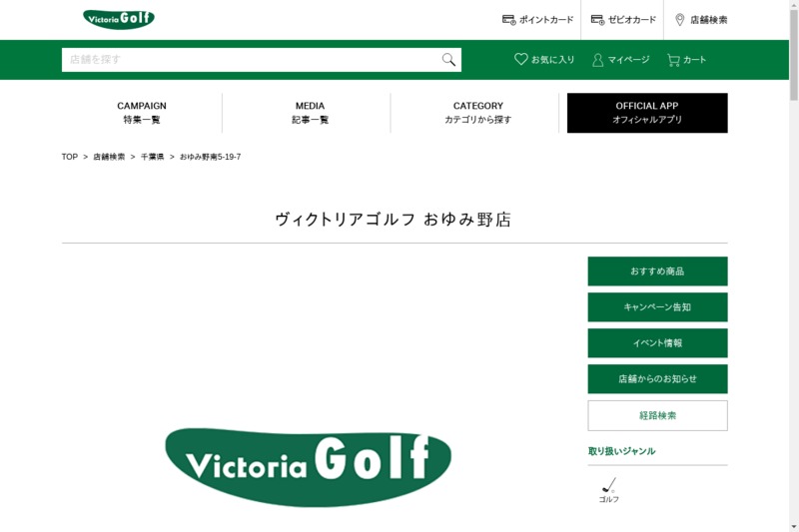Click the ポイントカード card icon
Image resolution: width=799 pixels, height=532 pixels.
pos(508,20)
